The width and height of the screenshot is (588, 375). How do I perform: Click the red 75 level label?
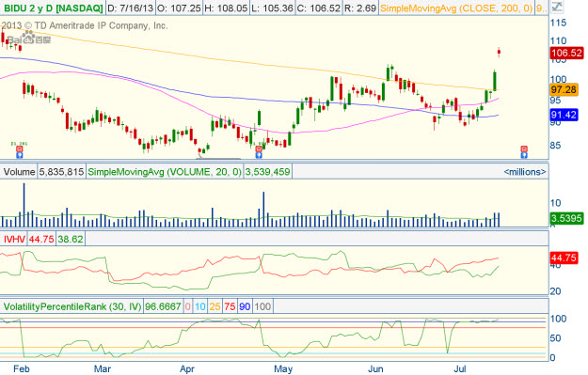[x=230, y=306]
